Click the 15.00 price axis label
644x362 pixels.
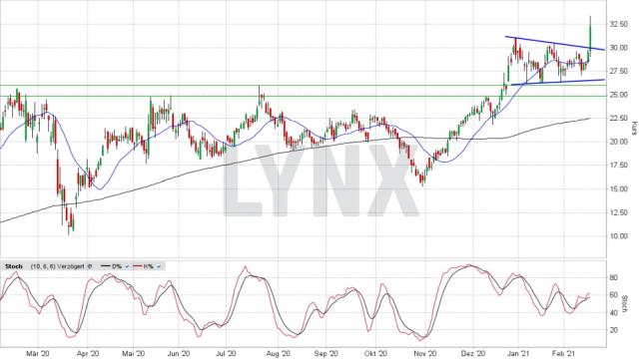[x=618, y=188]
